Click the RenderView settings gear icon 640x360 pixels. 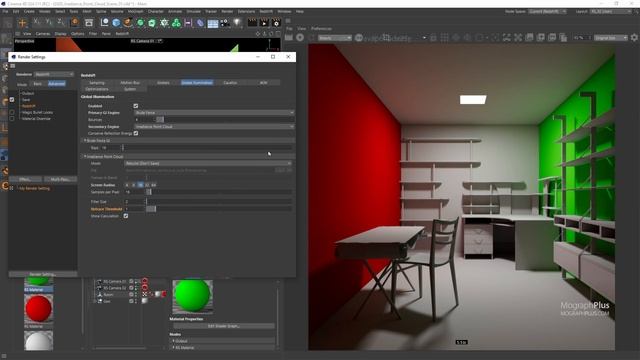[x=634, y=38]
